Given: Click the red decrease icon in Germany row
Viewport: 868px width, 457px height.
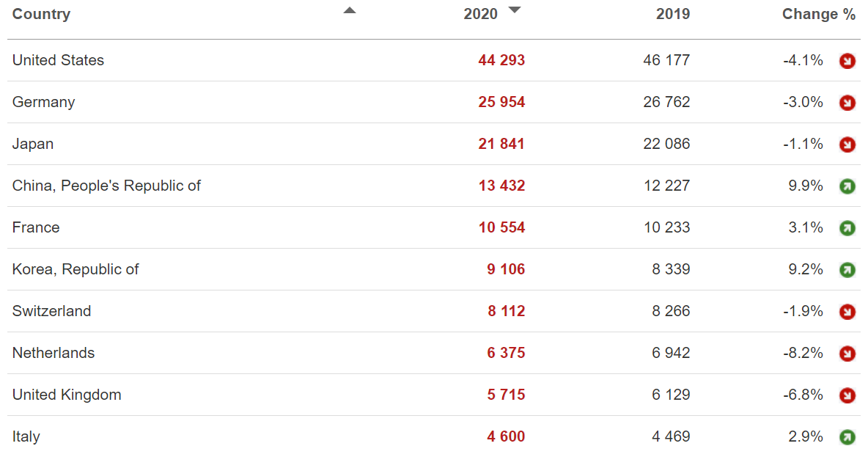Looking at the screenshot, I should pos(847,103).
